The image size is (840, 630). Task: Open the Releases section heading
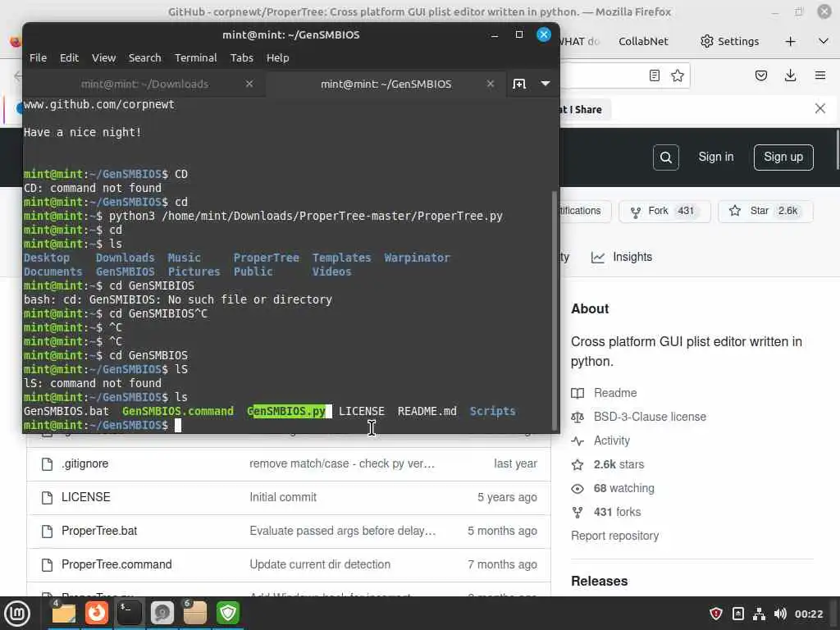coord(599,582)
